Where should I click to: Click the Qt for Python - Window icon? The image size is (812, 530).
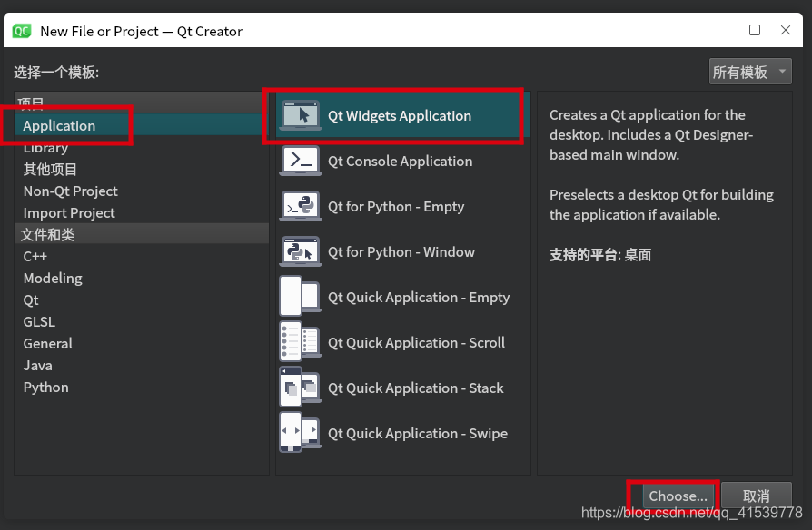click(x=300, y=251)
